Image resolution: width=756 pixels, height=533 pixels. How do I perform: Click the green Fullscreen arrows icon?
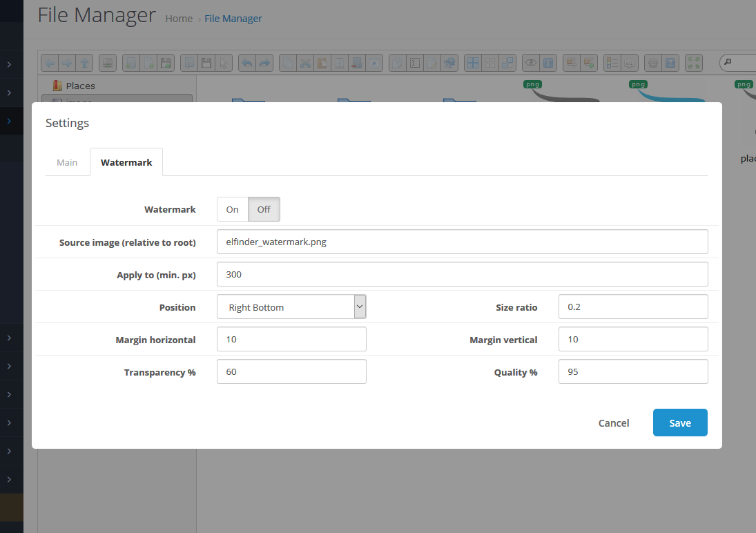tap(693, 63)
